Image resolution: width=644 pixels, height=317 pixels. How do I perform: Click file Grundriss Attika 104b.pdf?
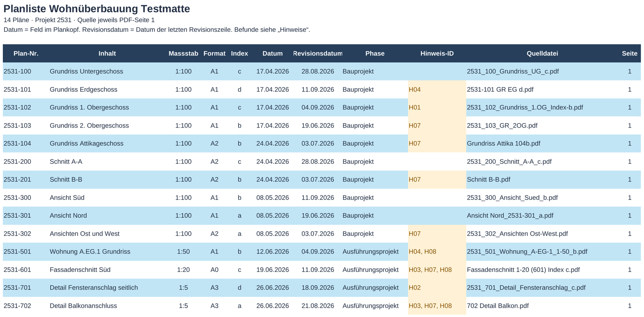(504, 144)
